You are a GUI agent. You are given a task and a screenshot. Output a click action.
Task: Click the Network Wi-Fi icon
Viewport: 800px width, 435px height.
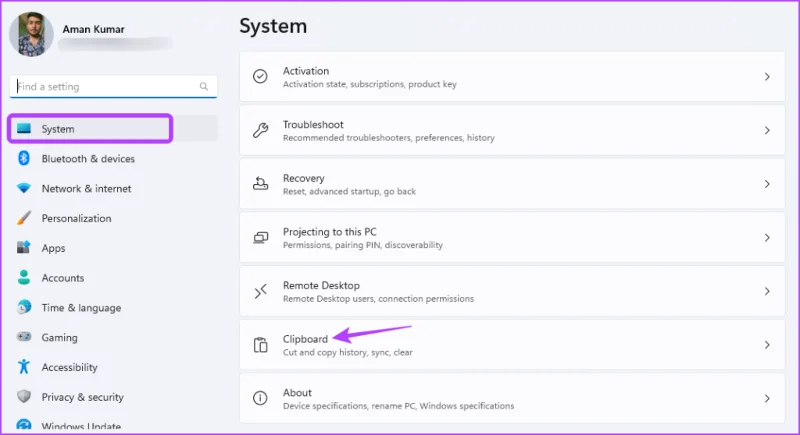click(x=23, y=188)
